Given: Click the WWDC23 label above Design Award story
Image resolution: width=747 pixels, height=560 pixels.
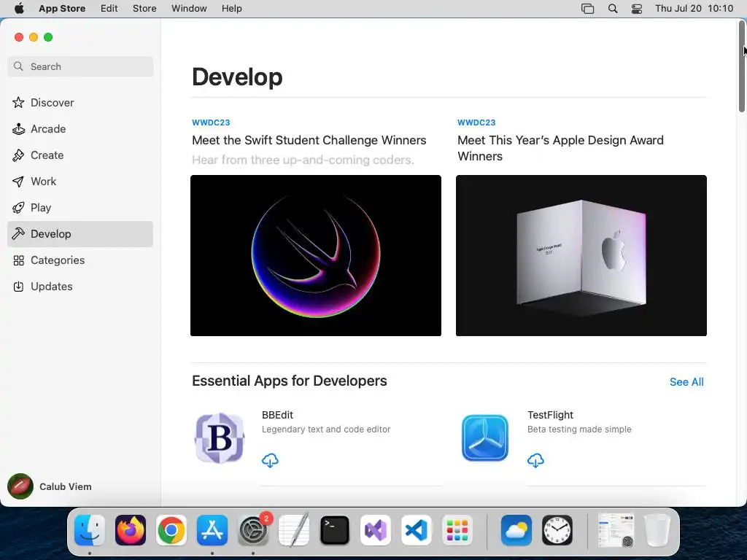Looking at the screenshot, I should [x=476, y=122].
